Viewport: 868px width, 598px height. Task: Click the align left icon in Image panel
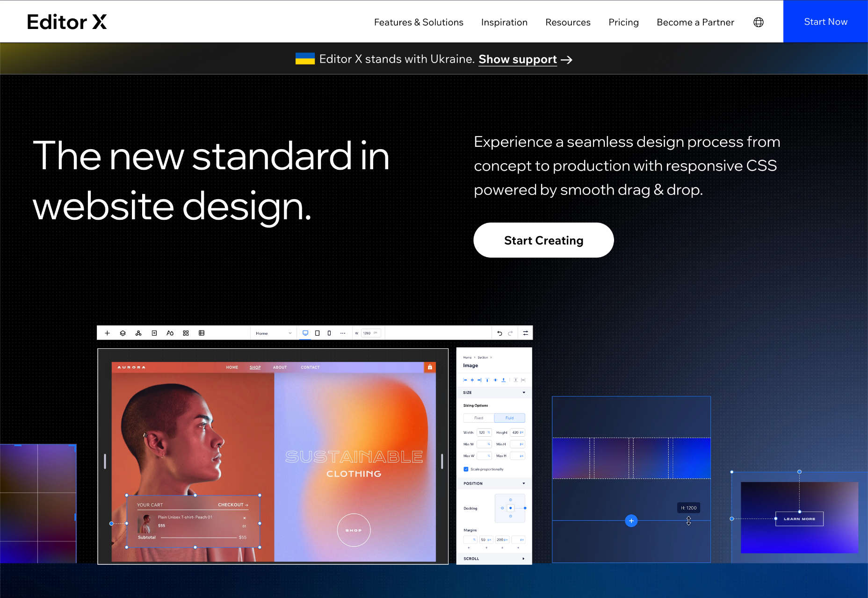465,380
